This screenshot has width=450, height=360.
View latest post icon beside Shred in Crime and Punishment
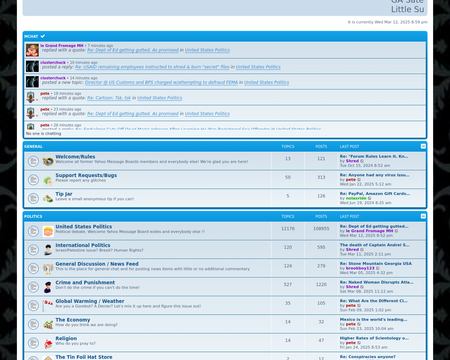point(362,287)
